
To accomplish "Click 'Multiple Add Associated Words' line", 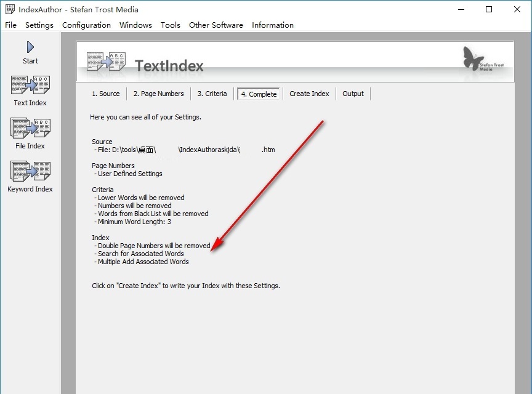I will pos(142,262).
